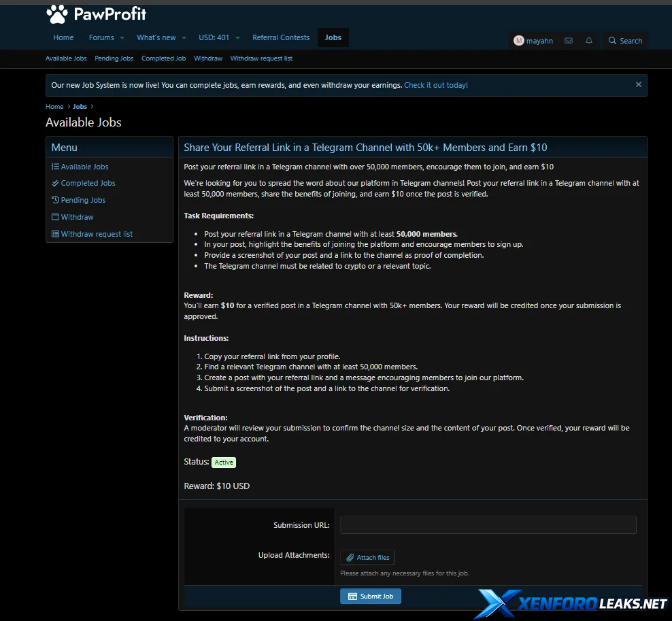Open the alerts bell icon
Screen dimensions: 672x621
point(589,41)
